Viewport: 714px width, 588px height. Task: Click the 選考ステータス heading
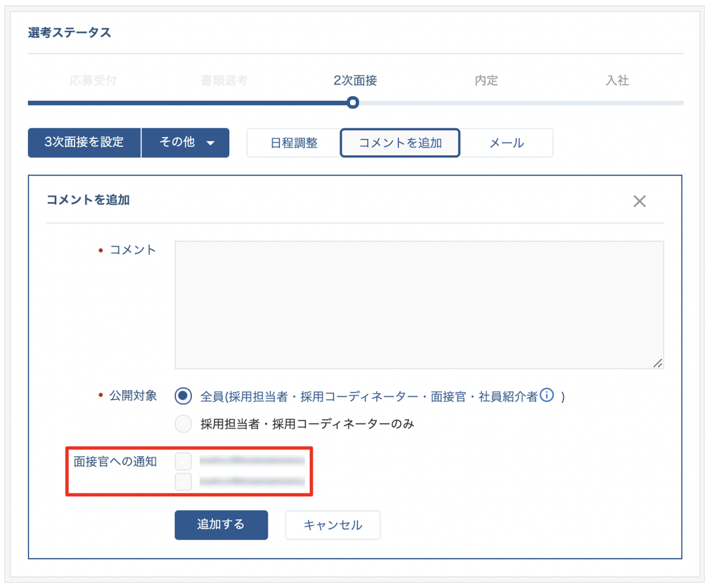pyautogui.click(x=69, y=33)
